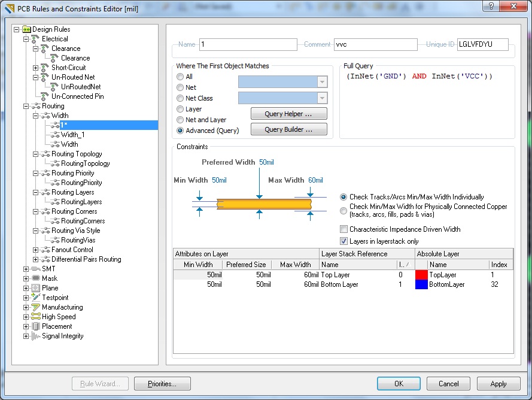Select the Layer radio option
Viewport: 532px width, 400px height.
coord(180,109)
